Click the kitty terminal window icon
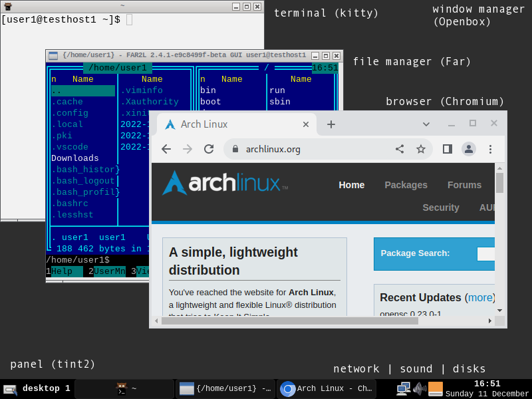The height and width of the screenshot is (399, 532). click(x=8, y=6)
